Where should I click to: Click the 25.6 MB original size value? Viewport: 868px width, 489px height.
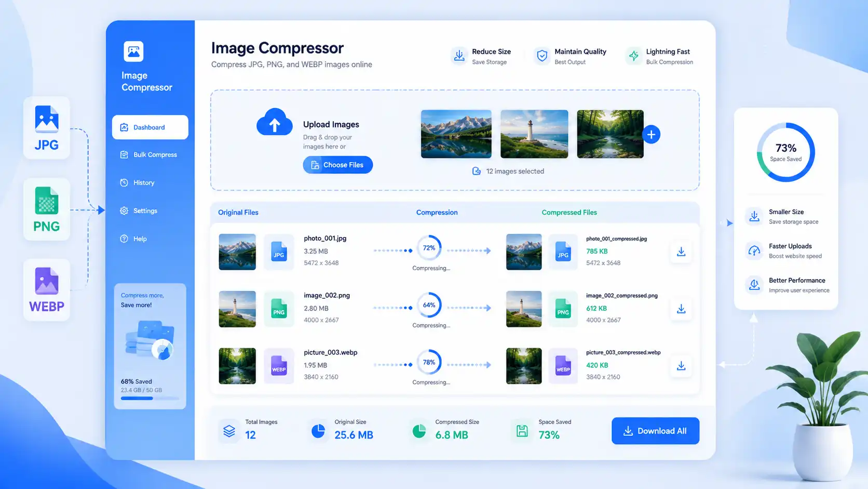(x=354, y=435)
